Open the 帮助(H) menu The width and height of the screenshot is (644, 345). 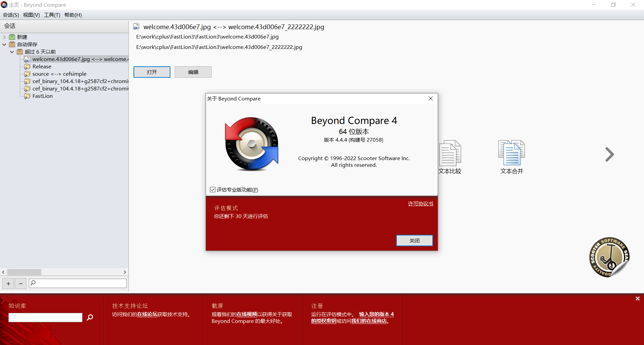pyautogui.click(x=73, y=15)
